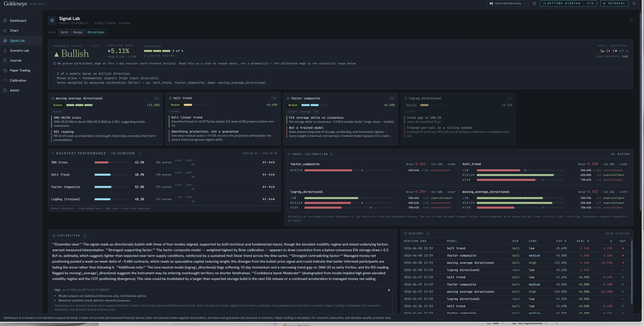Click the MODEL column header in History
Viewport: 644px width, 326px height.
point(452,241)
